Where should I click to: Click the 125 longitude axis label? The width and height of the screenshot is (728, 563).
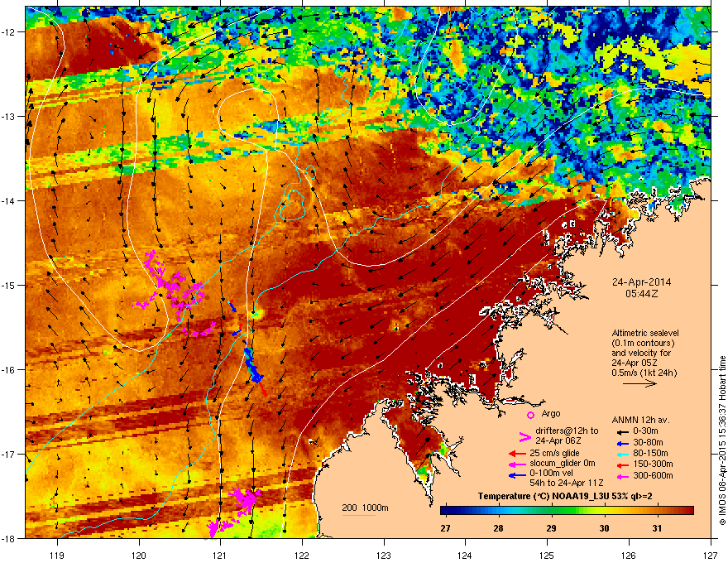coord(547,555)
